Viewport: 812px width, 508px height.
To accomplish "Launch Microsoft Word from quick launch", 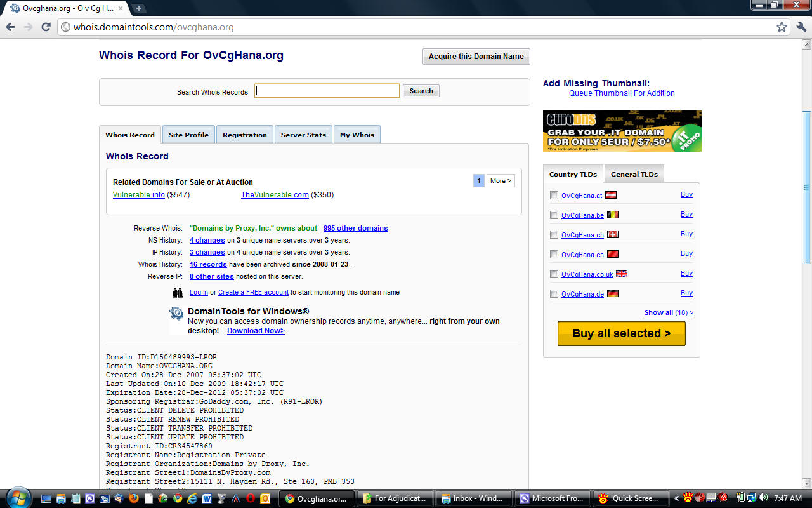I will tap(207, 498).
